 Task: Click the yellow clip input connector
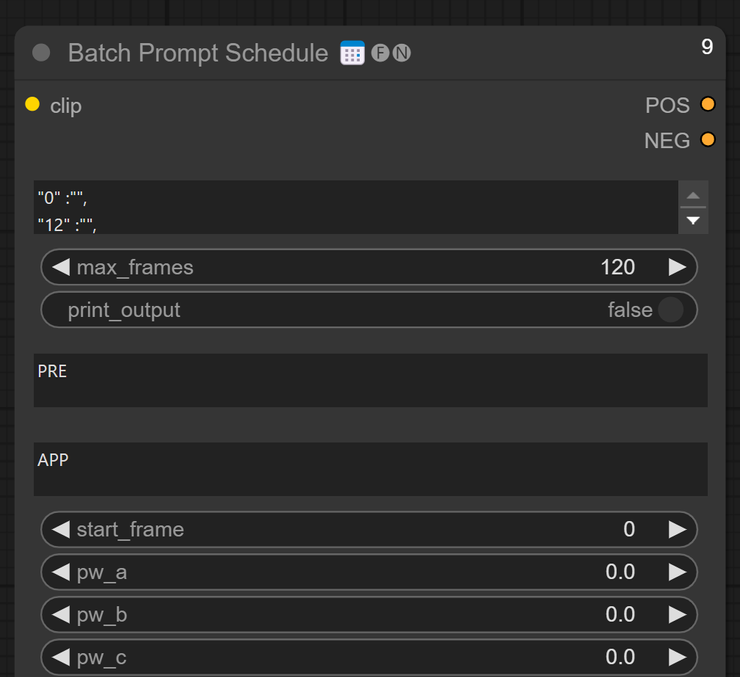pyautogui.click(x=32, y=104)
